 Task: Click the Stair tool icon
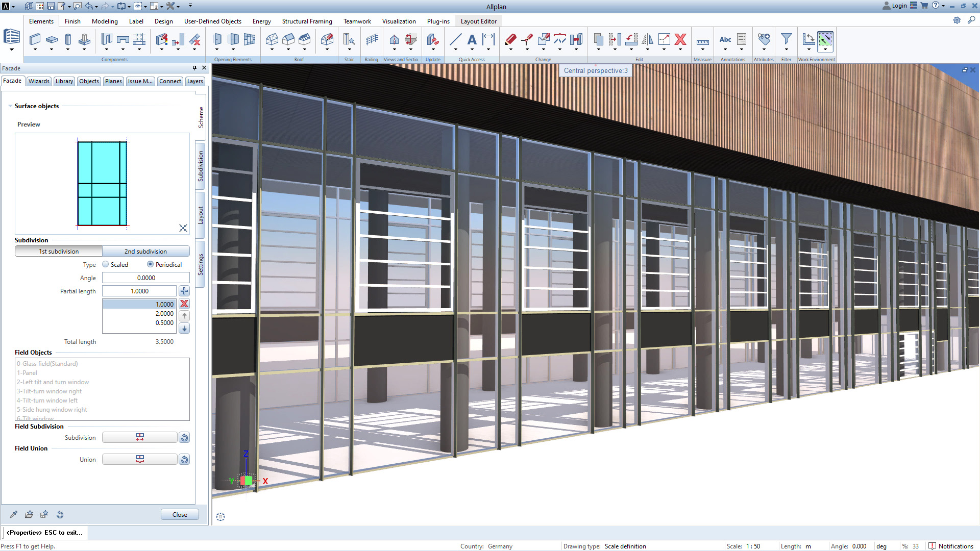click(349, 40)
